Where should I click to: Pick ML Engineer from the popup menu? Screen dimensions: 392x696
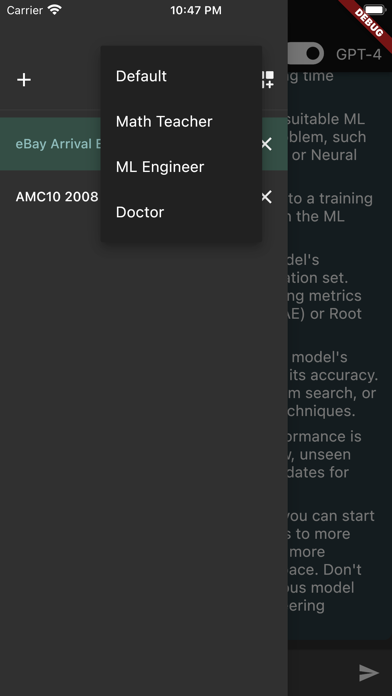181,166
